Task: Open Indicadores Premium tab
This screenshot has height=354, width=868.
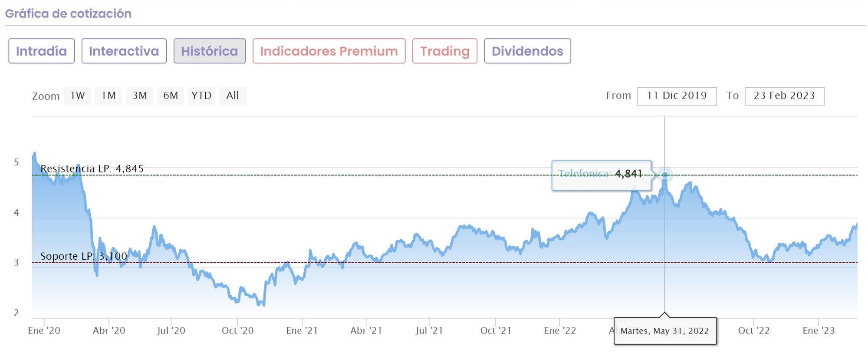Action: pos(329,51)
